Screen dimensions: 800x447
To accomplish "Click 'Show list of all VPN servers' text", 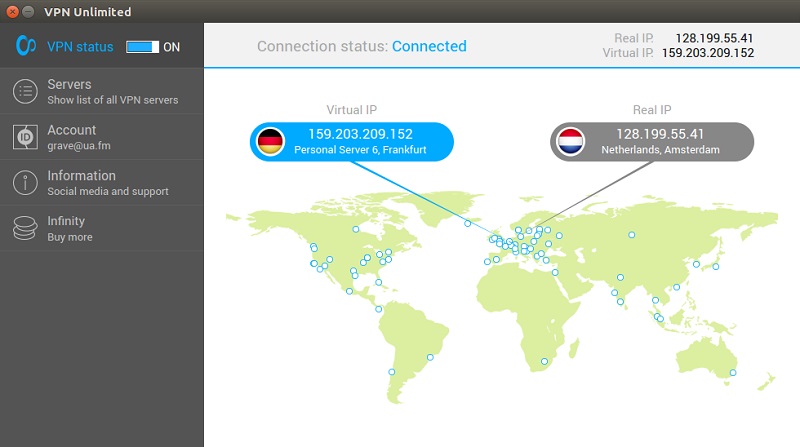I will click(x=113, y=100).
